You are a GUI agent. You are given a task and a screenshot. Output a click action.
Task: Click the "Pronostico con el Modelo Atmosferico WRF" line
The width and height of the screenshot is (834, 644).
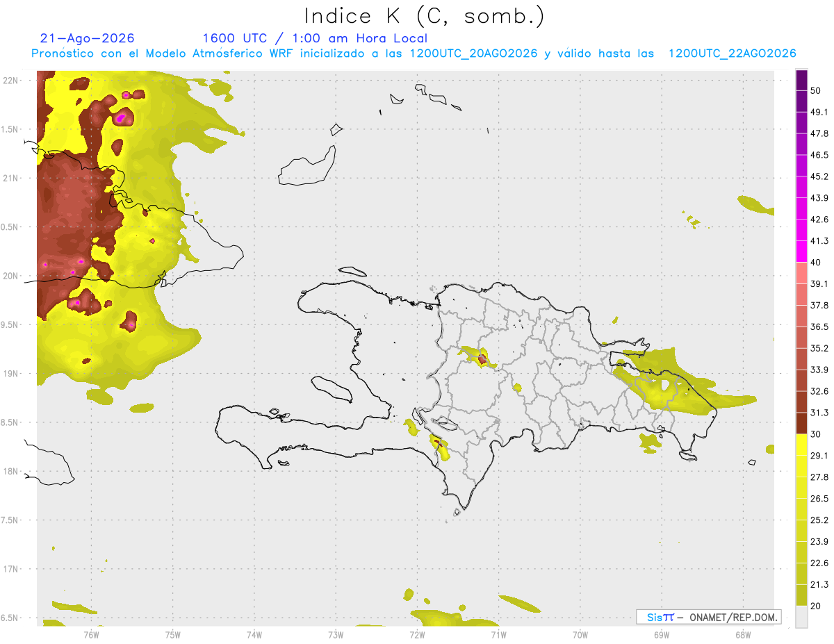[x=413, y=53]
